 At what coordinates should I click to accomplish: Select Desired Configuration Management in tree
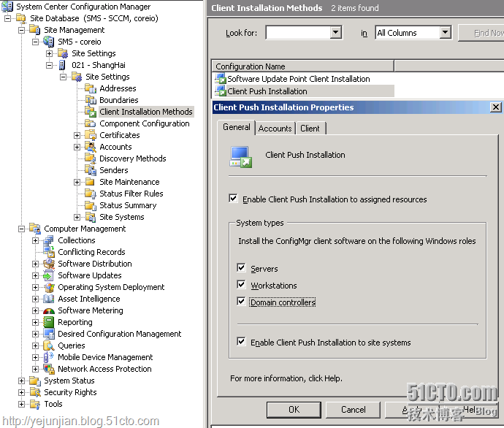(x=120, y=334)
